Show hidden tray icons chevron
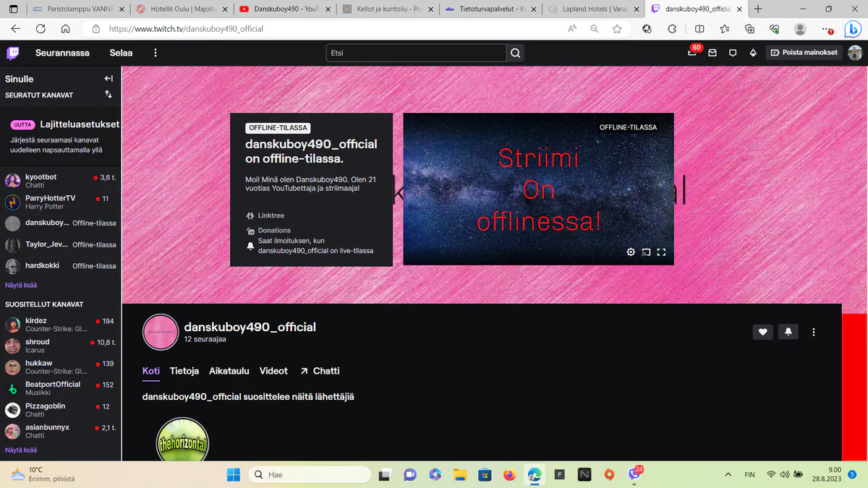This screenshot has height=488, width=868. pos(728,474)
